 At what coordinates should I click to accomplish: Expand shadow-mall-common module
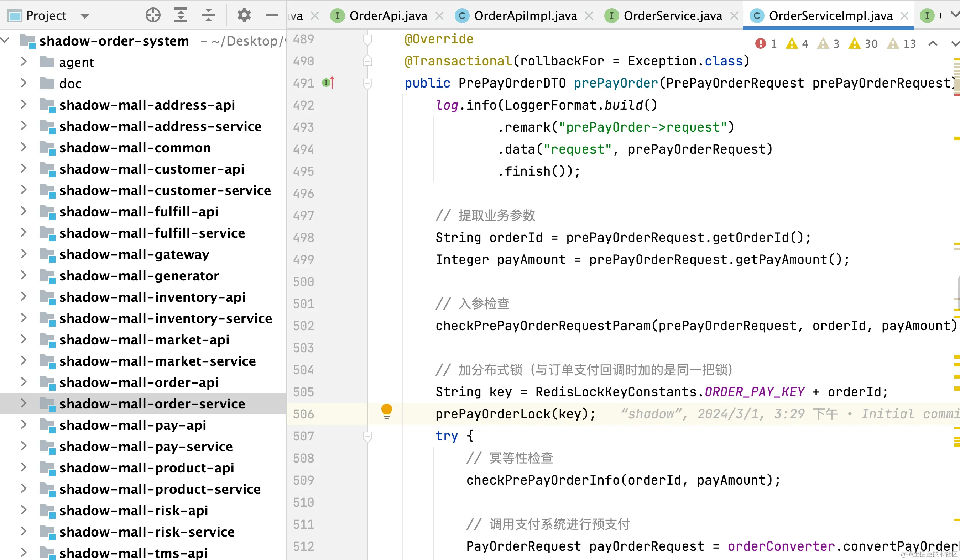click(23, 147)
